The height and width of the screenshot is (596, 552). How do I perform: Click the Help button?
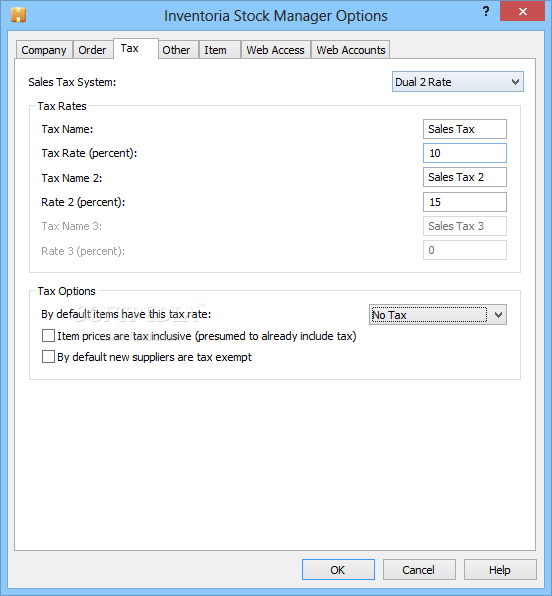(500, 569)
